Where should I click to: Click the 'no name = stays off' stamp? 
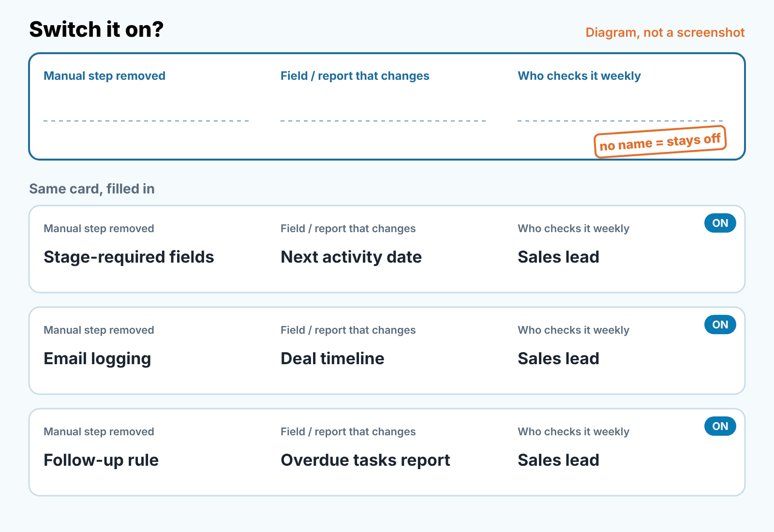click(x=660, y=142)
